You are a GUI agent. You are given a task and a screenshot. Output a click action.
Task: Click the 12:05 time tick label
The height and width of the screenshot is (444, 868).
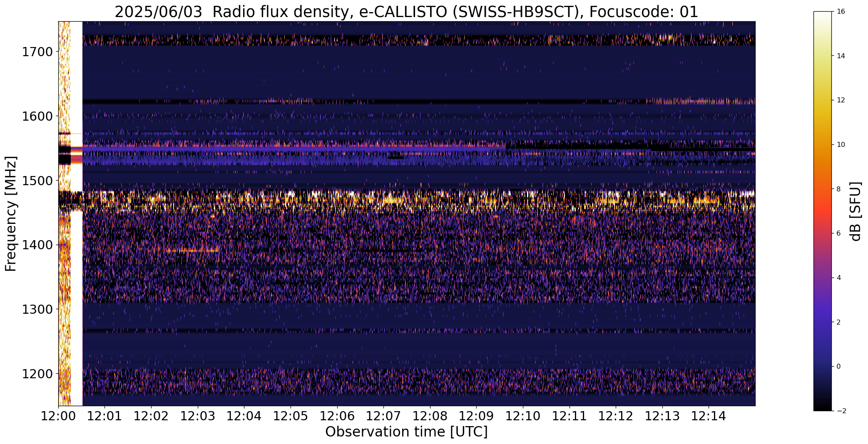coord(291,416)
